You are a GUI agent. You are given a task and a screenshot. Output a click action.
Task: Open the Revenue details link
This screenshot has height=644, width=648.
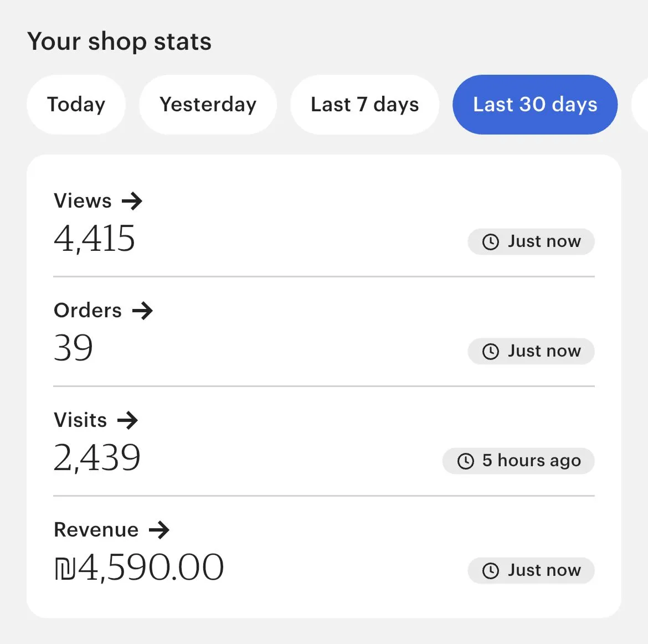point(96,530)
